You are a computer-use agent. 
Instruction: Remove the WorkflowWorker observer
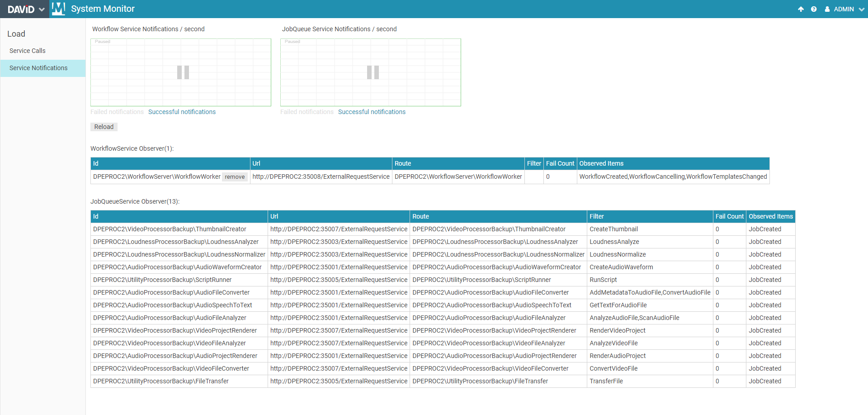(x=235, y=177)
